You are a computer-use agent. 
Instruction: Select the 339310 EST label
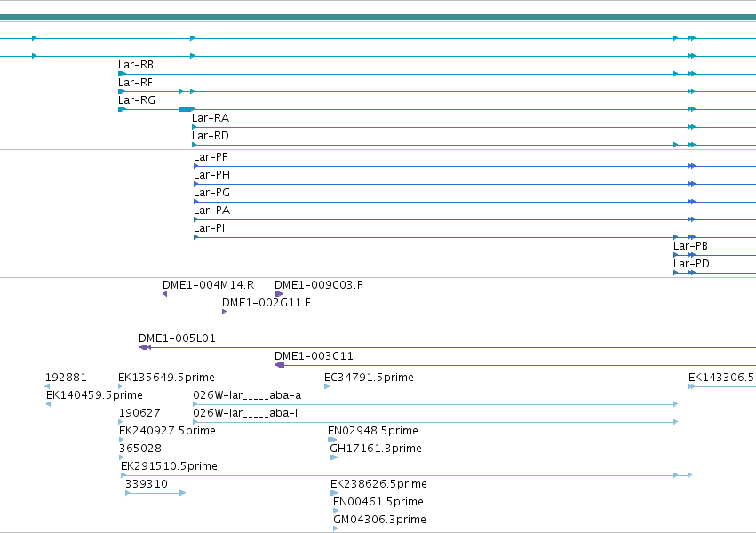click(x=147, y=485)
